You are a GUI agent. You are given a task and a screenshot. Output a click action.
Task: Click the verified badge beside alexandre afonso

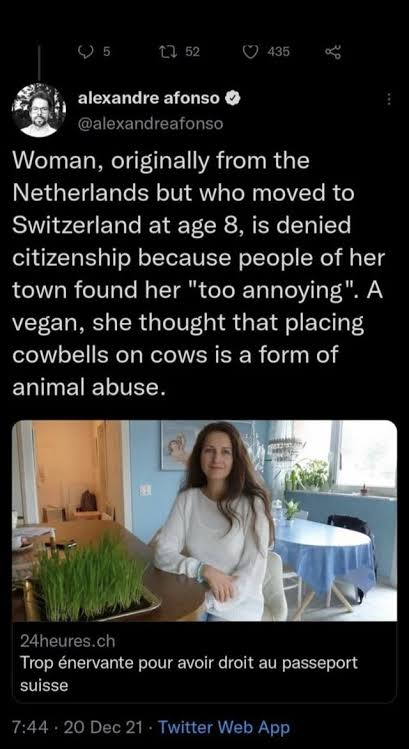tap(232, 98)
